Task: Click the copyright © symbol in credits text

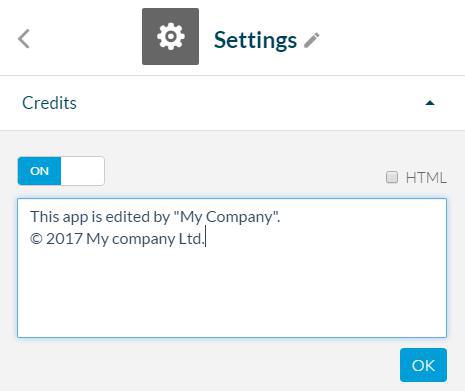Action: pyautogui.click(x=36, y=239)
